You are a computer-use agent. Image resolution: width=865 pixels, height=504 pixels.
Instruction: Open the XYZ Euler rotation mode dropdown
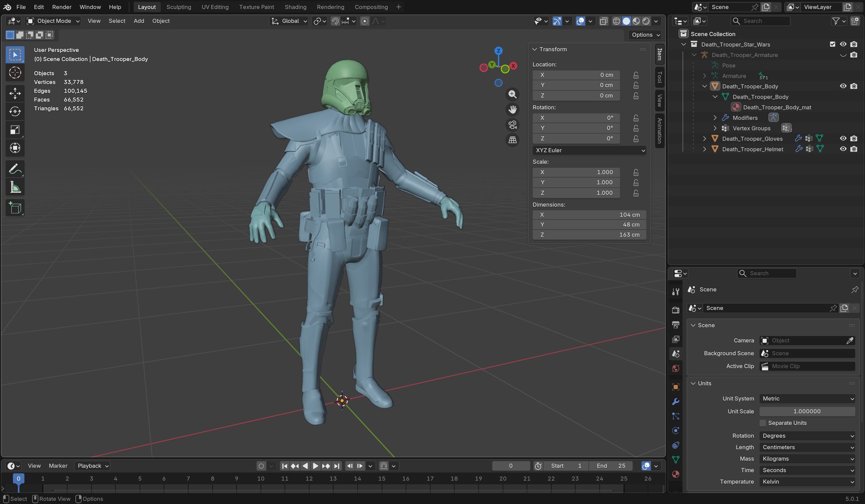pyautogui.click(x=589, y=150)
